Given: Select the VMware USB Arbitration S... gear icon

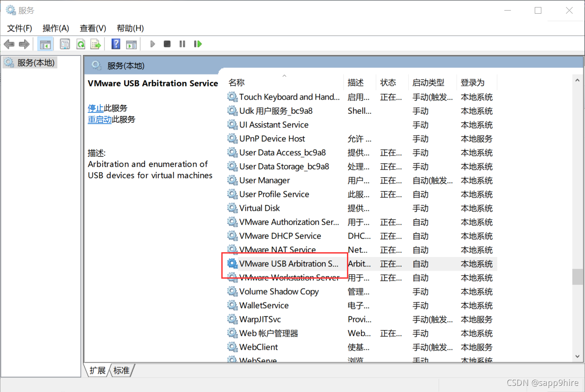Looking at the screenshot, I should (x=232, y=264).
